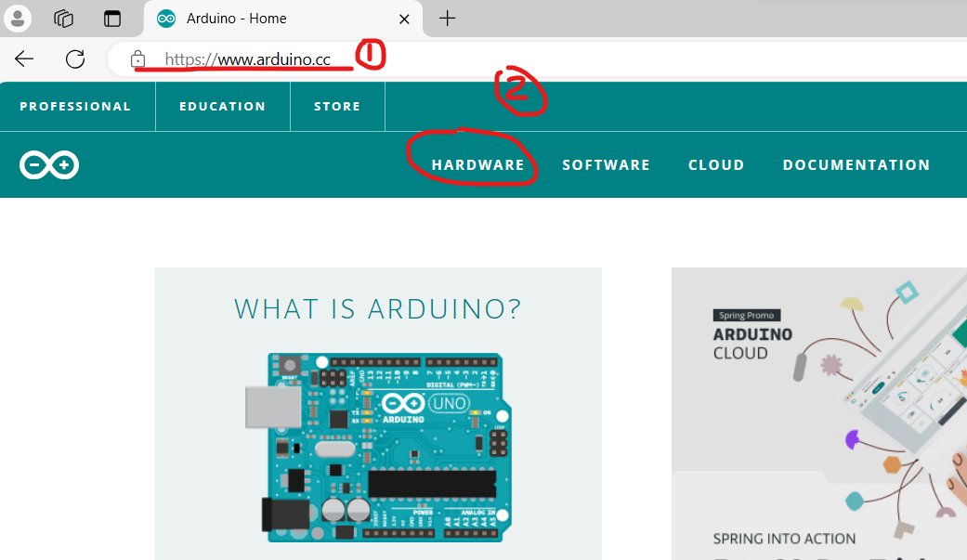The height and width of the screenshot is (560, 967).
Task: Click the Spring Into Action text
Action: [x=784, y=539]
